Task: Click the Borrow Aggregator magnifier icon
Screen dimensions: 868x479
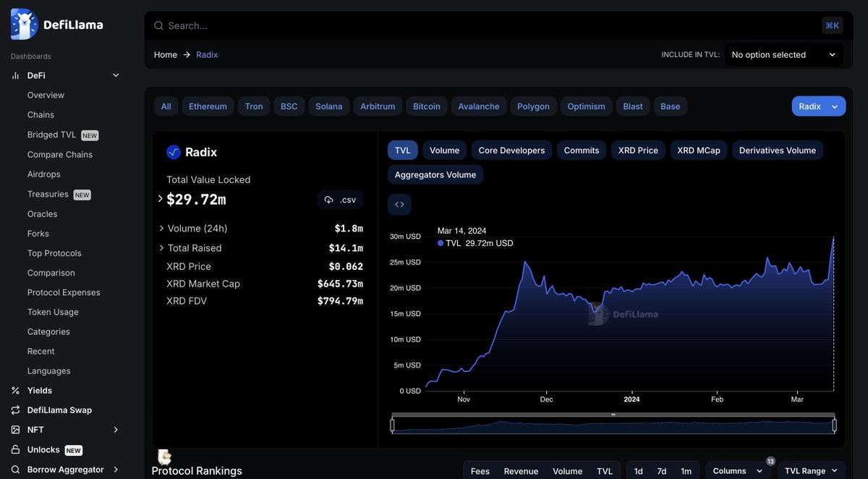Action: pyautogui.click(x=15, y=470)
